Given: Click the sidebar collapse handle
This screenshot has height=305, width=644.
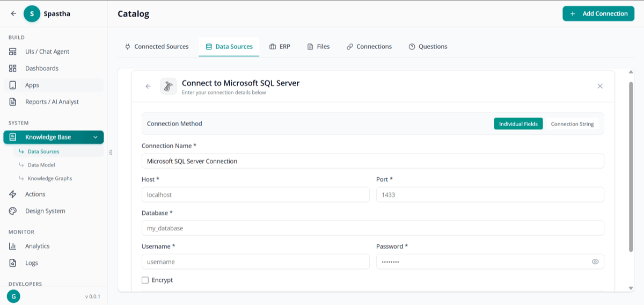Looking at the screenshot, I should (x=111, y=152).
